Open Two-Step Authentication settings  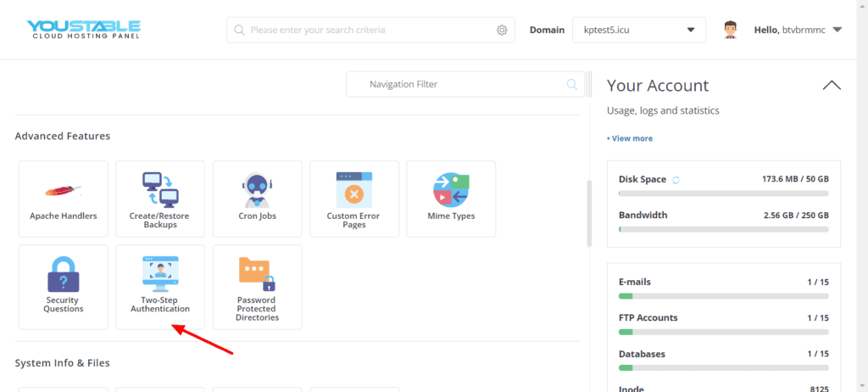coord(160,287)
